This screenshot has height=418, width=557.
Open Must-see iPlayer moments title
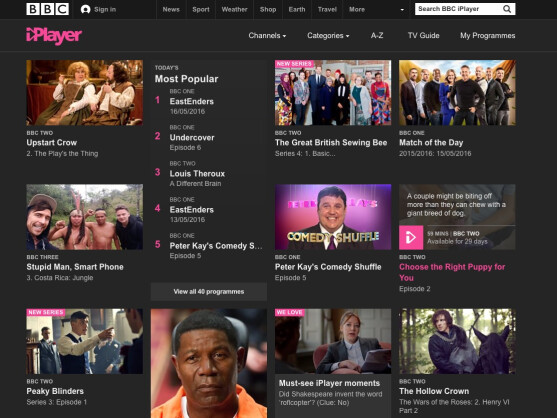click(x=329, y=384)
